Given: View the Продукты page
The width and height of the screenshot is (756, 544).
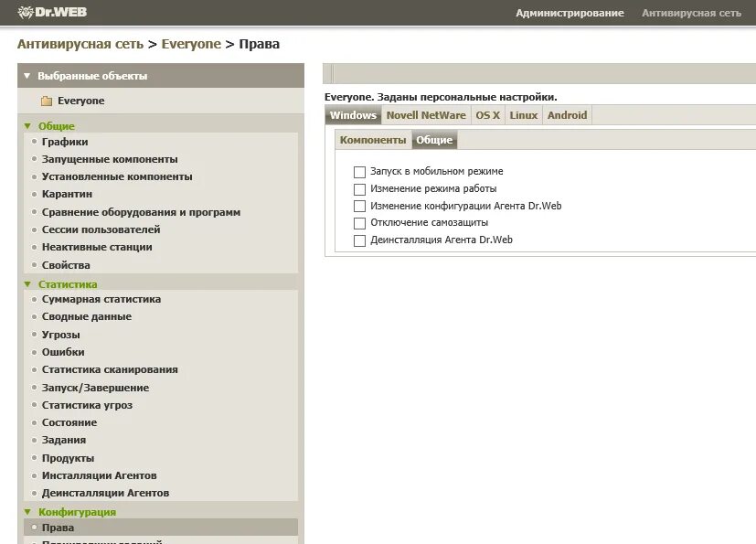Looking at the screenshot, I should pos(68,458).
